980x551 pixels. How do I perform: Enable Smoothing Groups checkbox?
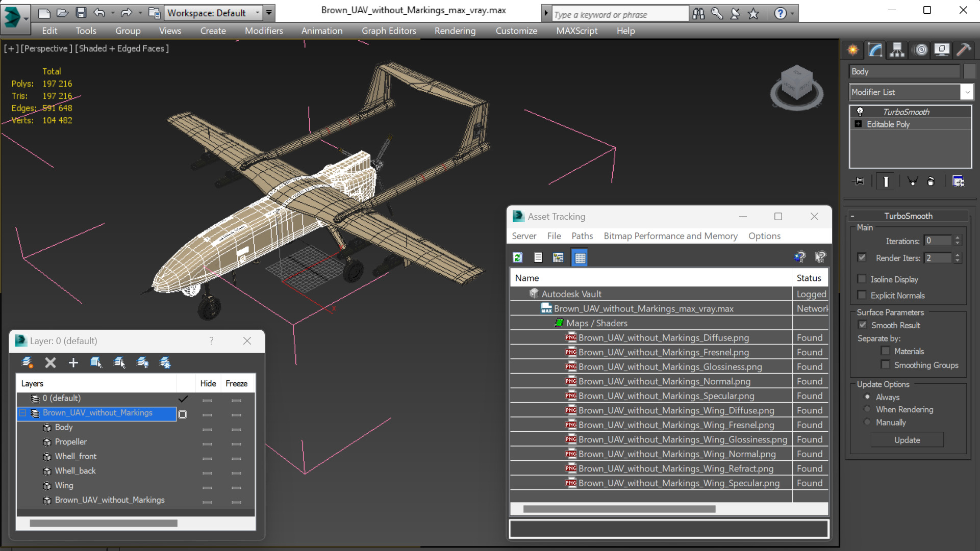click(885, 364)
